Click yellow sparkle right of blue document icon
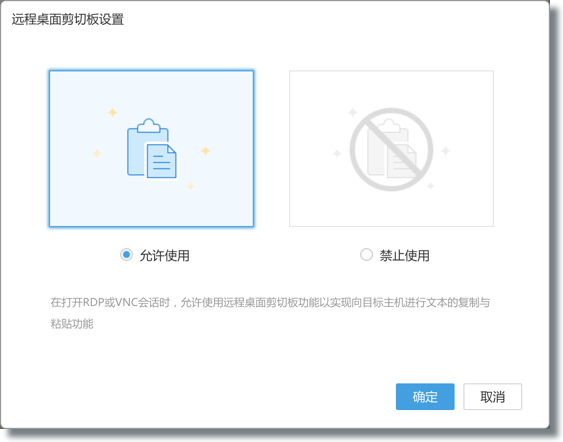Screen dimensions: 563x442 pos(205,150)
